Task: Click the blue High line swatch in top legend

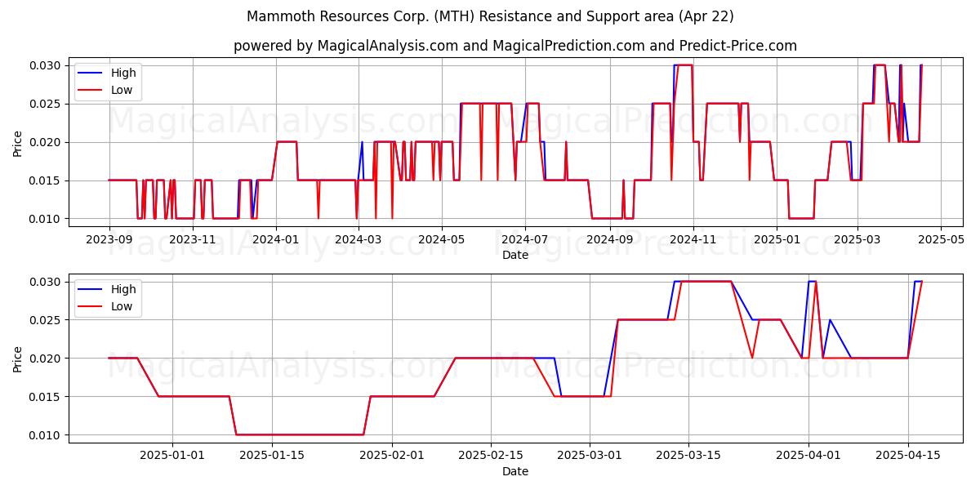Action: [91, 73]
